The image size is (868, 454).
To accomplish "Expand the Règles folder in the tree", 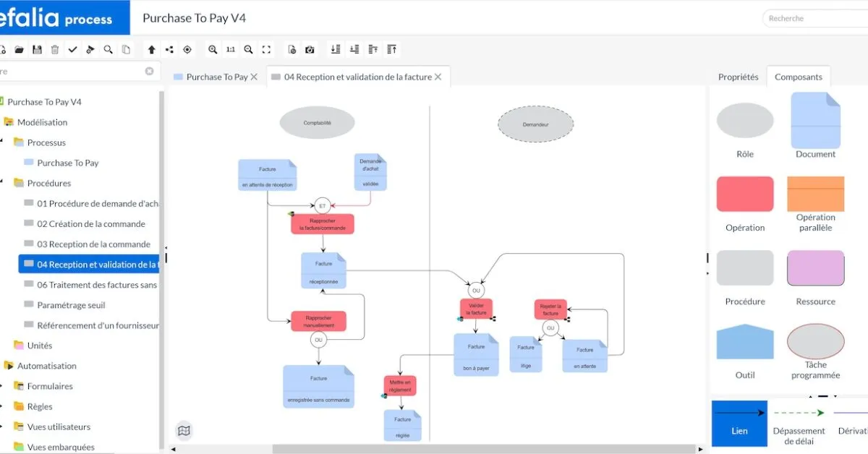I will point(2,406).
